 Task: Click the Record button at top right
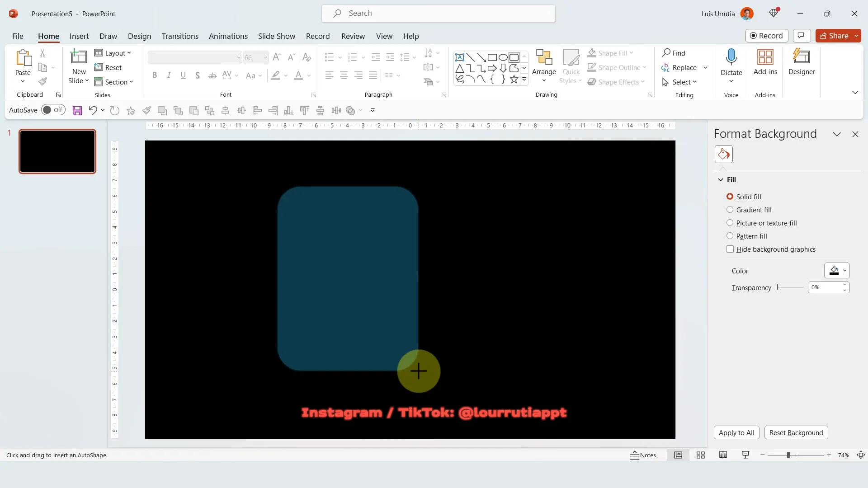click(x=766, y=36)
